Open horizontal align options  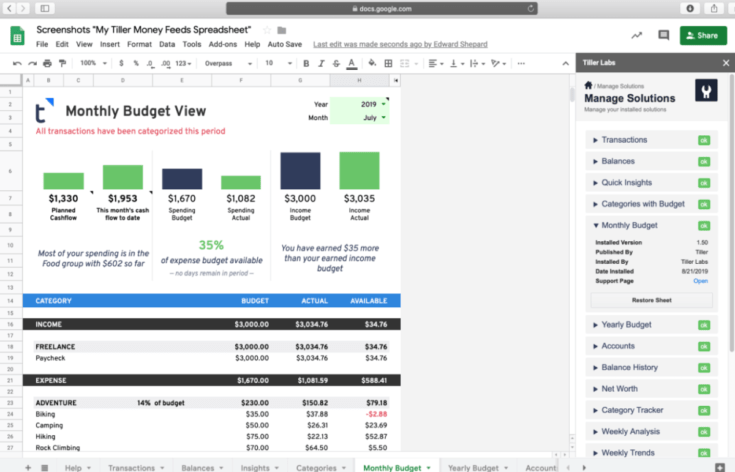(x=435, y=63)
